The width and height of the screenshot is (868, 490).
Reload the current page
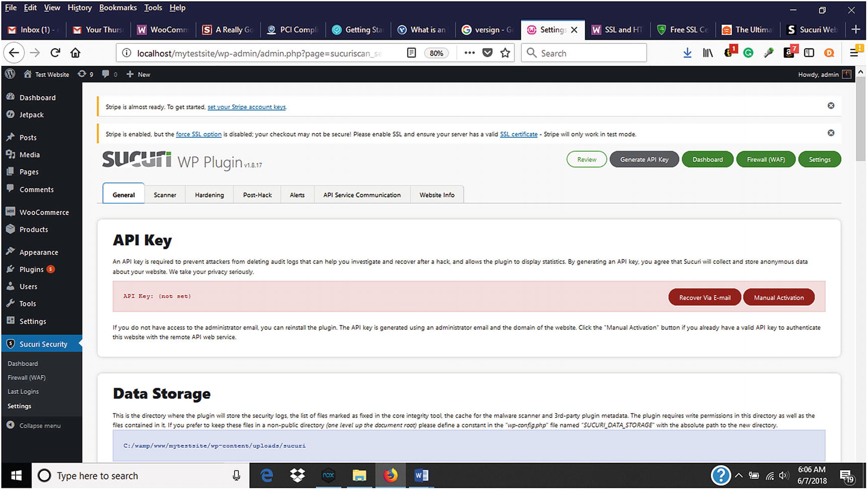click(x=55, y=53)
